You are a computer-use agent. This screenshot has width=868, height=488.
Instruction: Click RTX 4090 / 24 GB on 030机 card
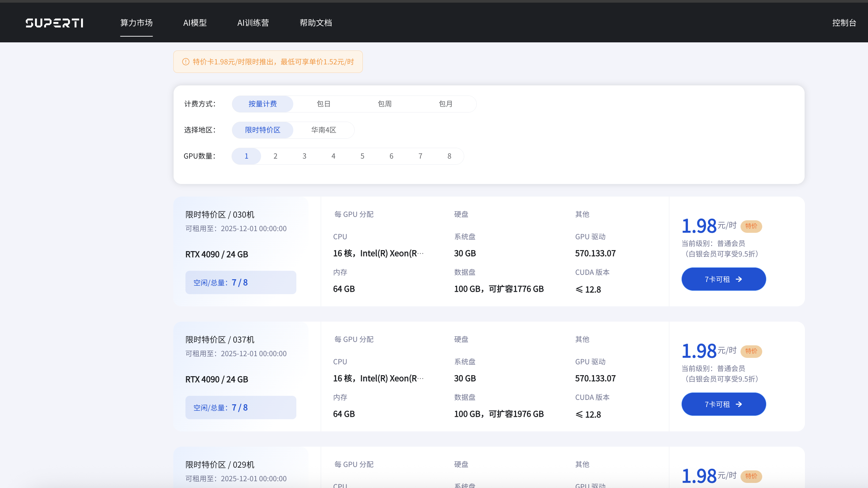coord(217,254)
